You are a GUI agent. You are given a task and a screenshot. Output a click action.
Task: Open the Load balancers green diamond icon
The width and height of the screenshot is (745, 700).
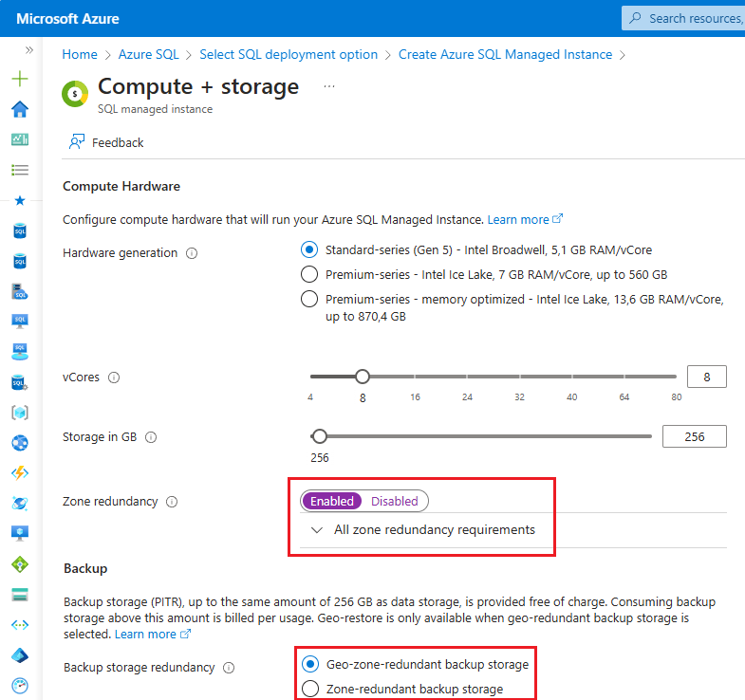coord(20,564)
